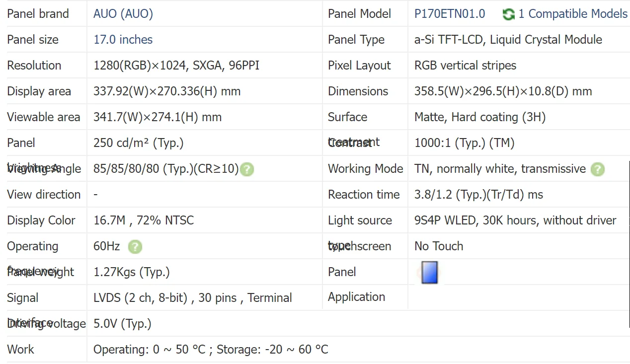Screen dimensions: 630x364
Task: Click the operating temperature range text
Action: 210,350
